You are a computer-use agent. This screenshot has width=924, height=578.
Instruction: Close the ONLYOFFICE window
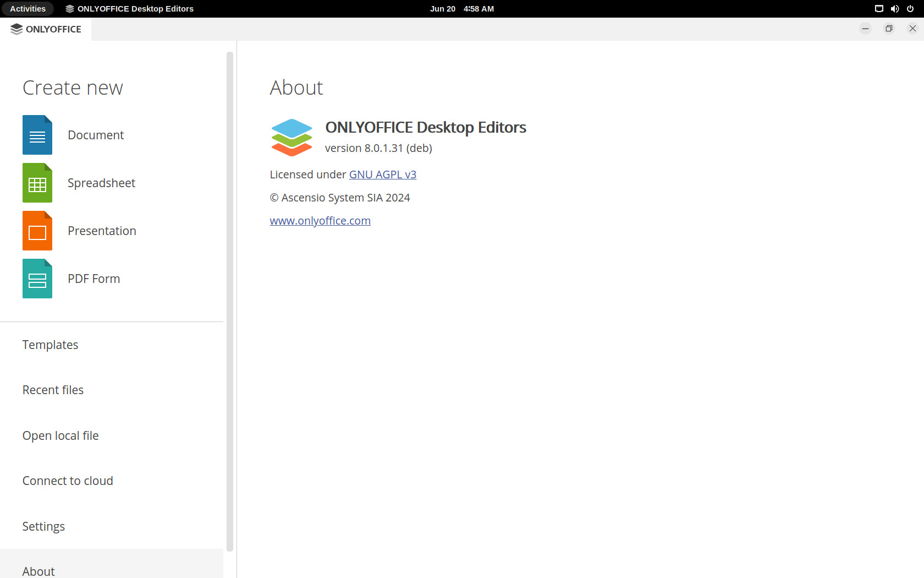tap(912, 29)
